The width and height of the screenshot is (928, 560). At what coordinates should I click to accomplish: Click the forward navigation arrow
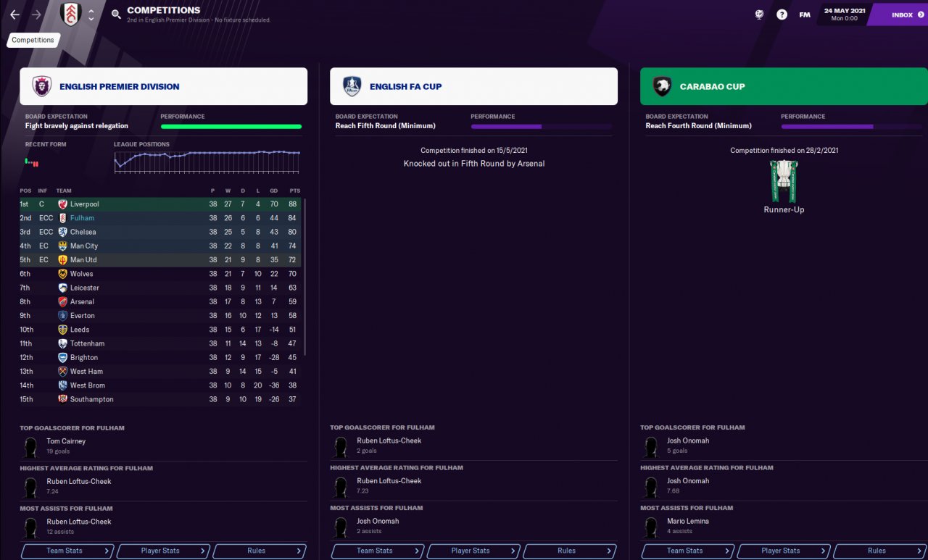point(36,14)
